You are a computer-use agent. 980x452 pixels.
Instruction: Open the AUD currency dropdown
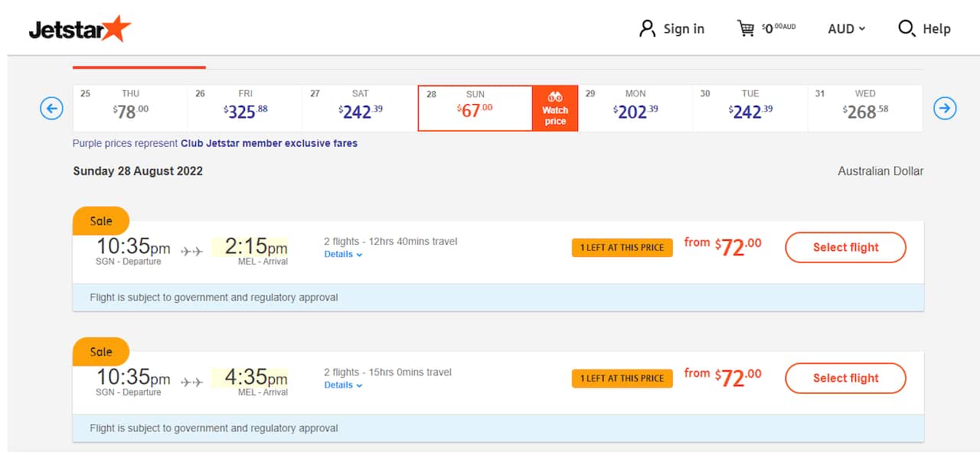point(846,29)
